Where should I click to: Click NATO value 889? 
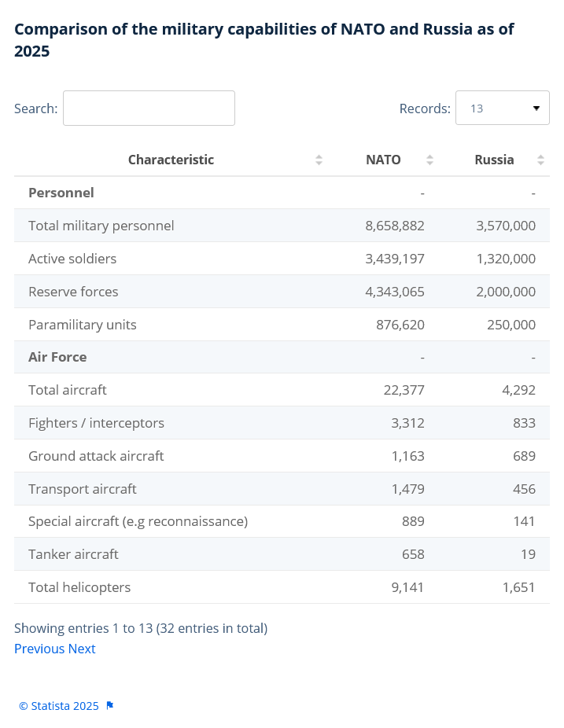414,521
